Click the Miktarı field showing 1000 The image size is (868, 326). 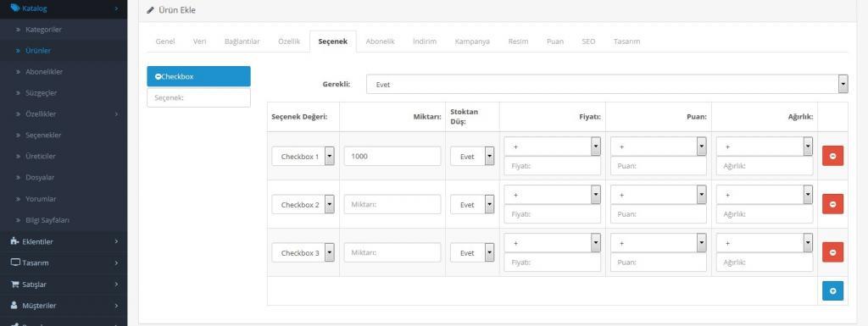pos(392,157)
